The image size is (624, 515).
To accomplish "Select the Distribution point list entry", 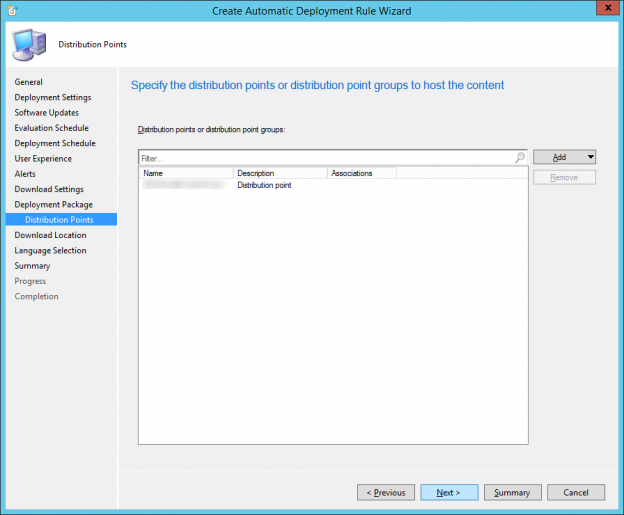I will point(264,185).
